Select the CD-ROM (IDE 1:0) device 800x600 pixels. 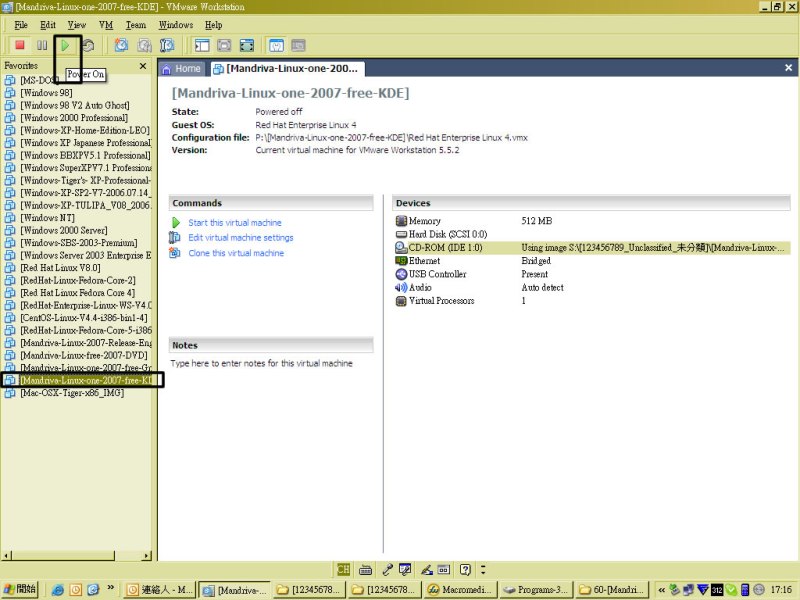pyautogui.click(x=592, y=247)
